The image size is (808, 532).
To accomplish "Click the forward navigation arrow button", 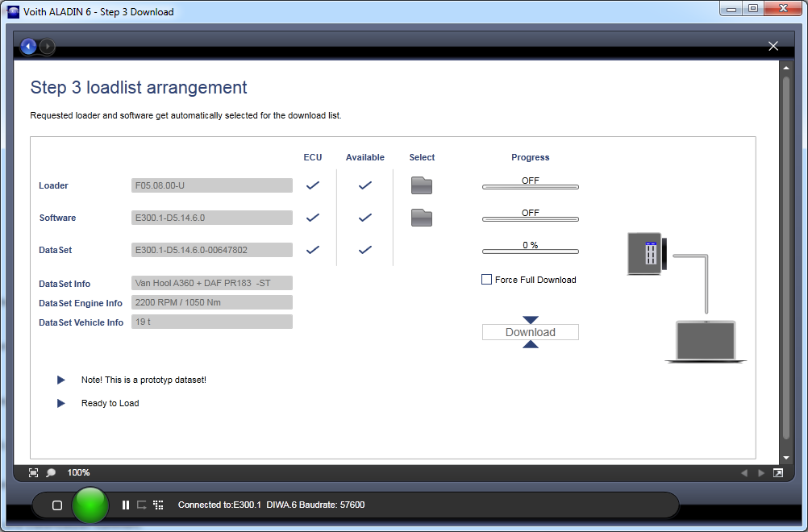I will [47, 47].
